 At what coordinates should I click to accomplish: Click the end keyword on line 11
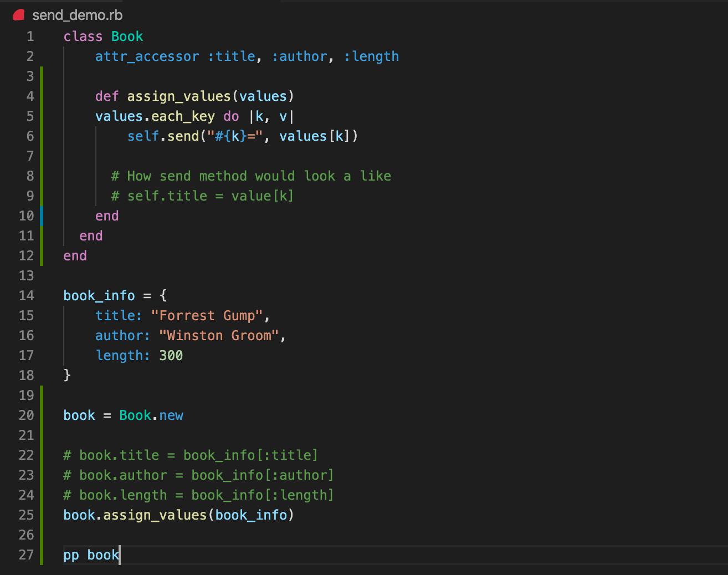click(x=91, y=236)
